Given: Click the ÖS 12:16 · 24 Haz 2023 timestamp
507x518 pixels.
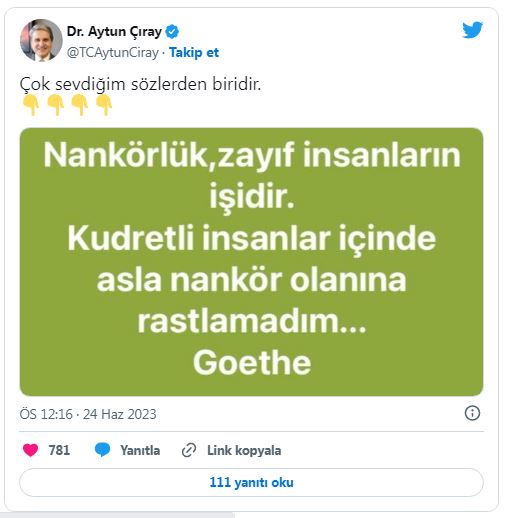Looking at the screenshot, I should coord(88,414).
